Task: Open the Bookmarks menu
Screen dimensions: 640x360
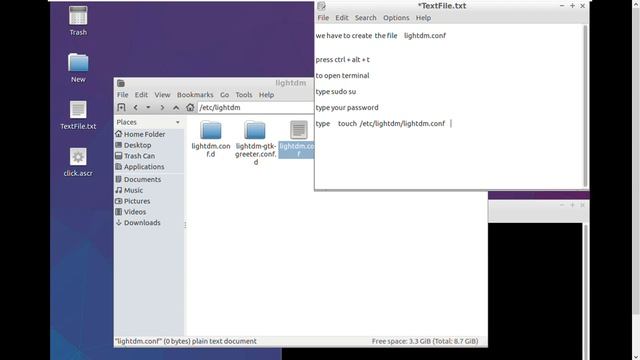Action: pos(195,95)
